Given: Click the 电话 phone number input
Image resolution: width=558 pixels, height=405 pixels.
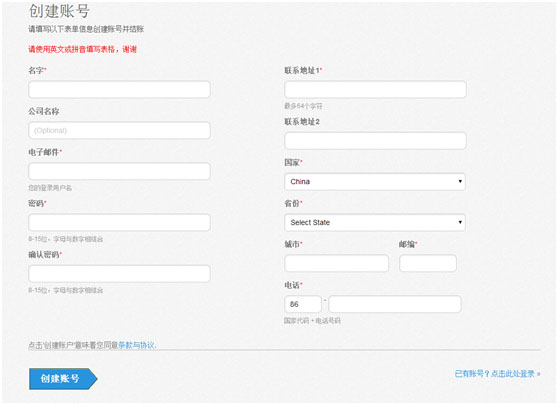Looking at the screenshot, I should (x=395, y=304).
